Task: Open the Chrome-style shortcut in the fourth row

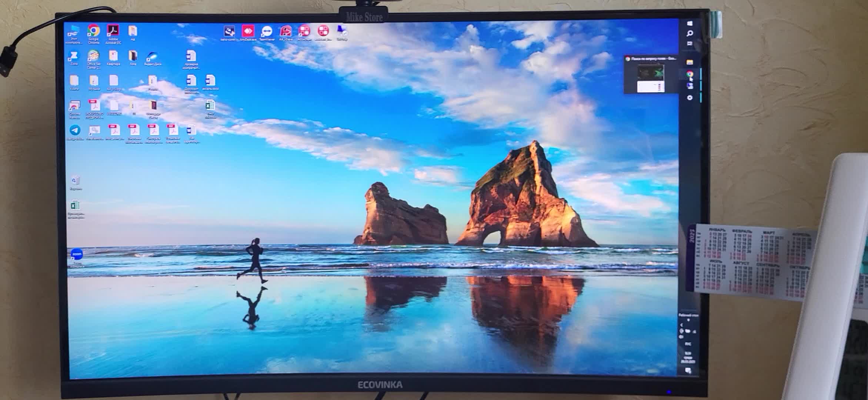Action: [x=74, y=109]
